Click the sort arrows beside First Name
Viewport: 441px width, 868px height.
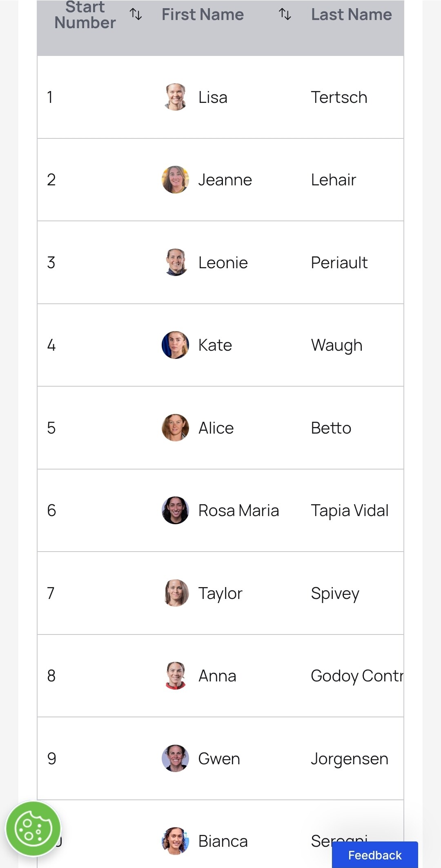coord(285,15)
